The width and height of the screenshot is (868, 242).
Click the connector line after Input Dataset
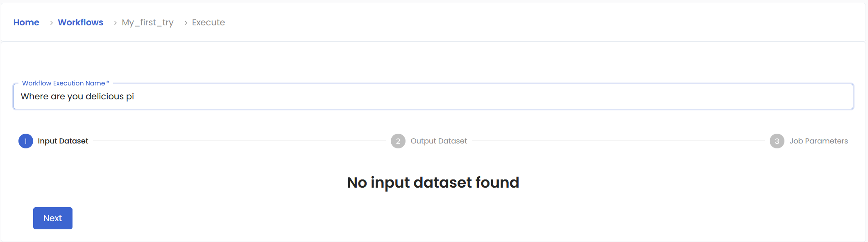click(x=239, y=141)
